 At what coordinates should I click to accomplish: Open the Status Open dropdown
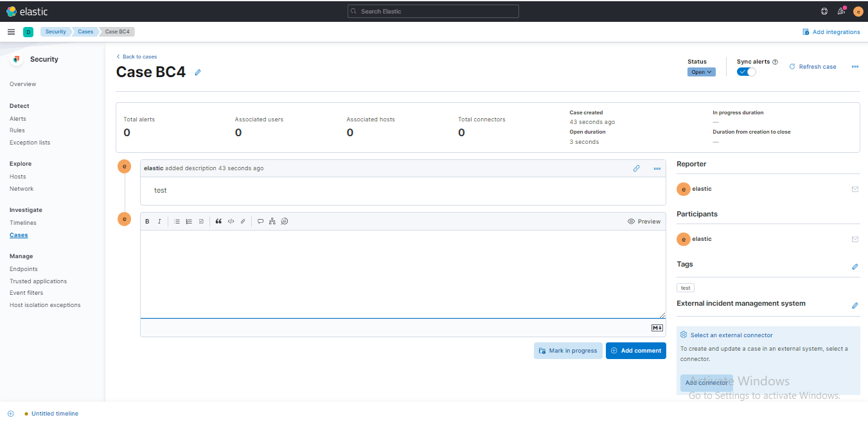click(702, 72)
